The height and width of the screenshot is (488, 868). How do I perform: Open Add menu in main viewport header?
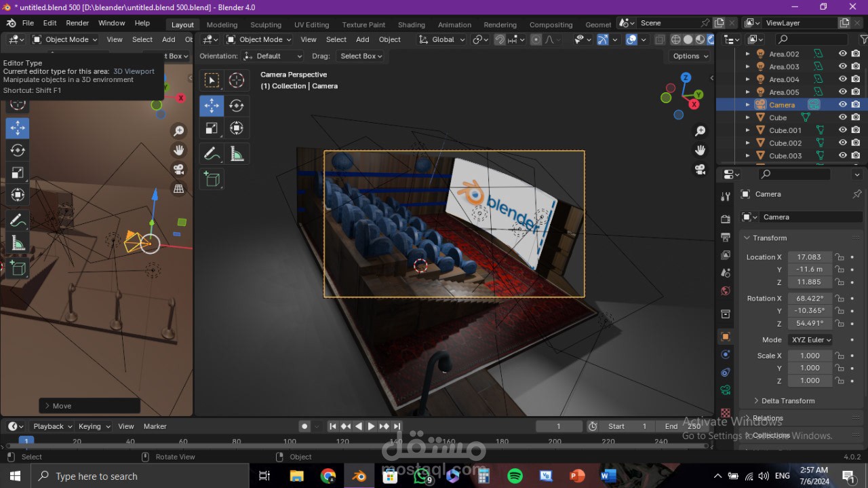tap(363, 39)
